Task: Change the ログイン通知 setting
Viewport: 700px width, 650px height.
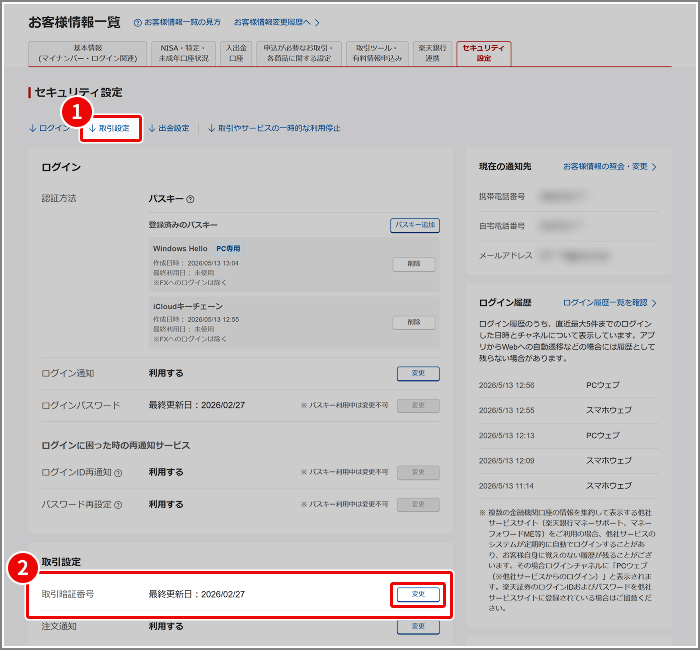Action: 418,373
